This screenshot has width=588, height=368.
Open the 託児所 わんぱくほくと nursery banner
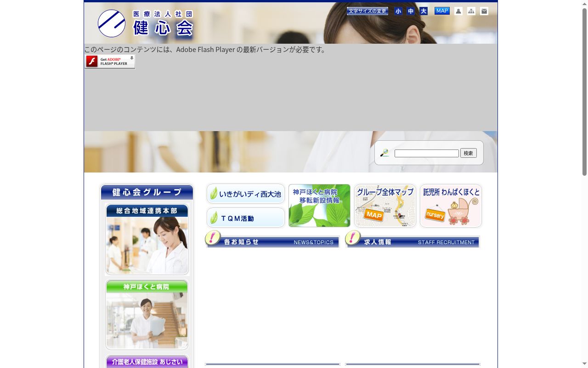point(451,206)
